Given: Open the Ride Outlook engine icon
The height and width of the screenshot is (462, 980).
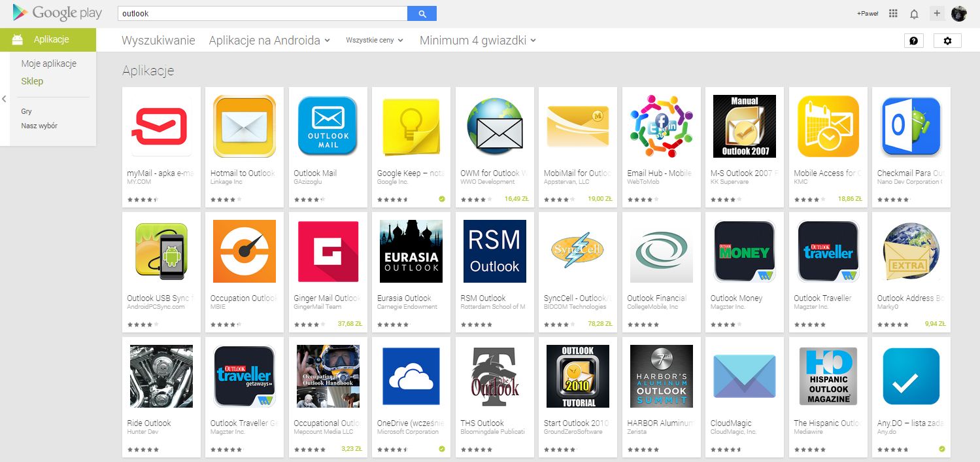Looking at the screenshot, I should [x=161, y=376].
